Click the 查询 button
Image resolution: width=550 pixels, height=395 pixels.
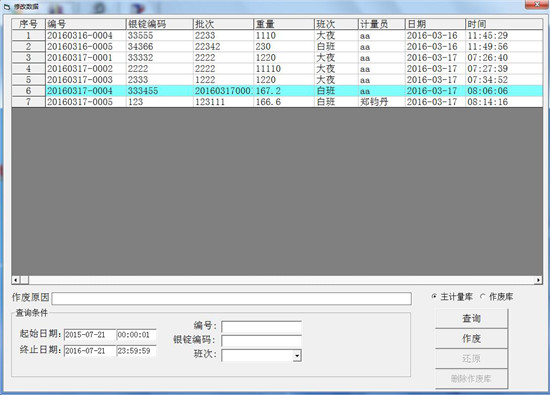[x=471, y=318]
